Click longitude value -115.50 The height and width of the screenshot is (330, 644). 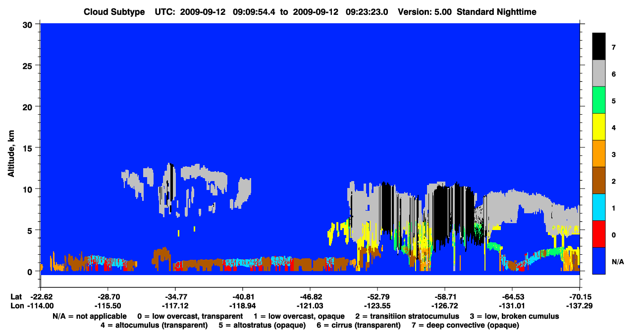point(107,306)
